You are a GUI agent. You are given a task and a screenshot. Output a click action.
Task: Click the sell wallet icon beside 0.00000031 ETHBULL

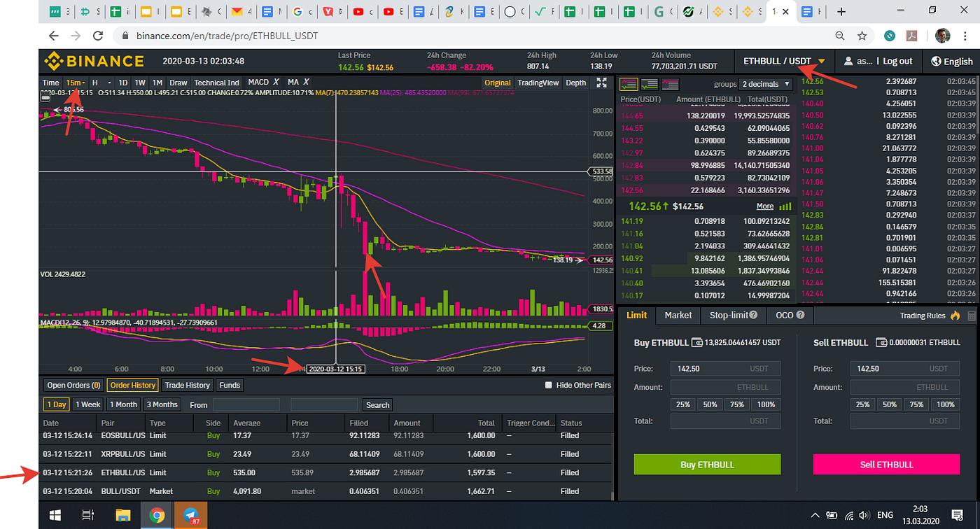[881, 343]
